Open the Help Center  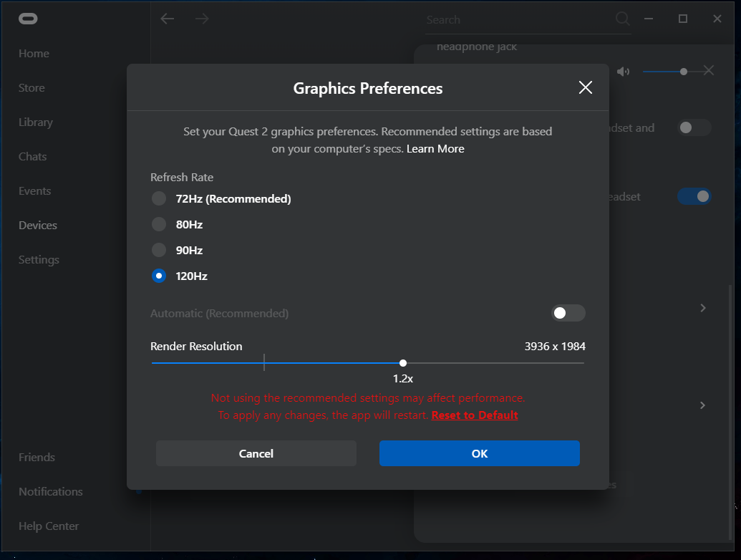(x=49, y=526)
